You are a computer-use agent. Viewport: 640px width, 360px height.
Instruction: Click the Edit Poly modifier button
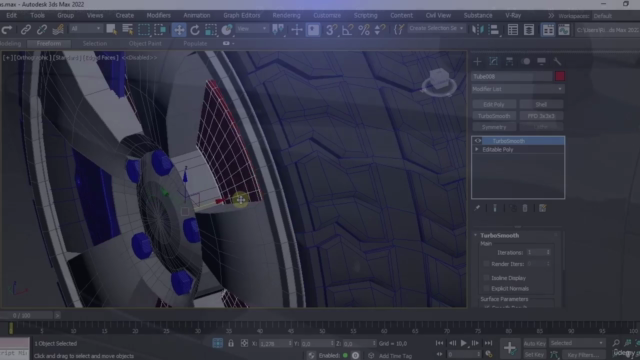point(494,104)
